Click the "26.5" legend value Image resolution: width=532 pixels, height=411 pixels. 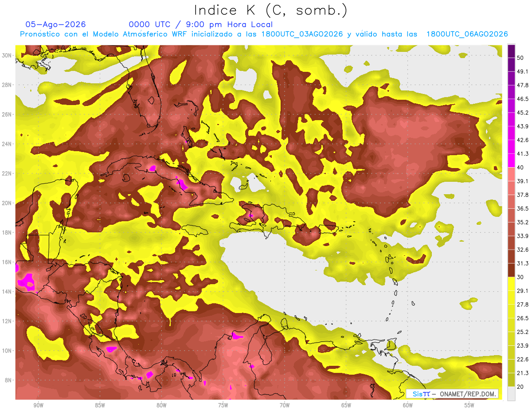tap(523, 318)
